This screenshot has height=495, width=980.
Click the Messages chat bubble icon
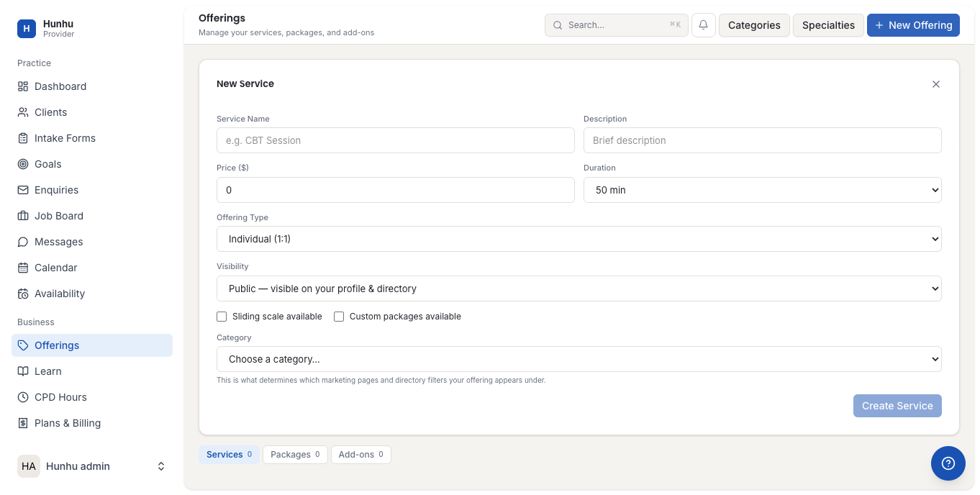tap(23, 242)
